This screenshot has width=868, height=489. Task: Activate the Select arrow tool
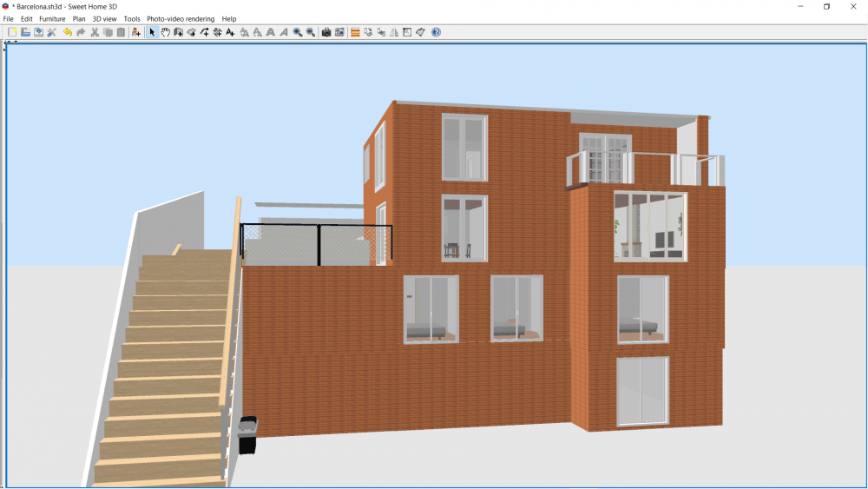152,32
